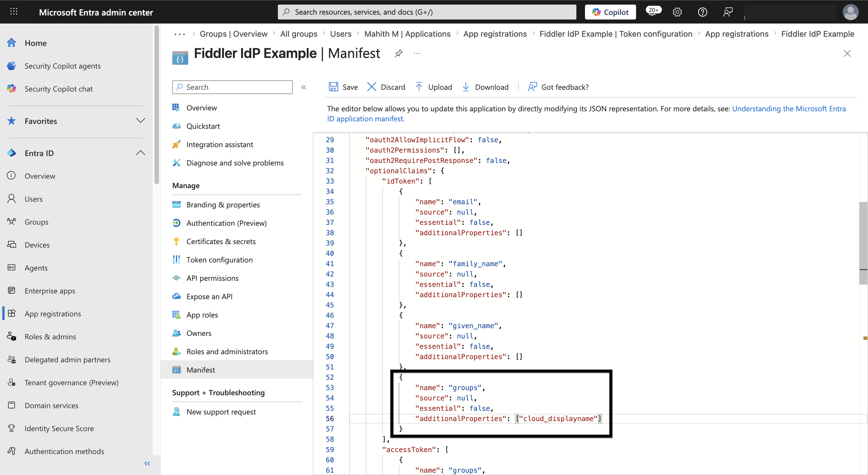Image resolution: width=868 pixels, height=475 pixels.
Task: Go to Home in sidebar
Action: point(35,43)
